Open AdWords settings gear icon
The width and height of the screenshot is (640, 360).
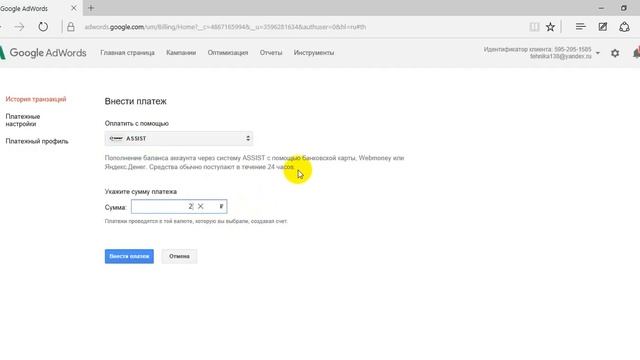[615, 53]
